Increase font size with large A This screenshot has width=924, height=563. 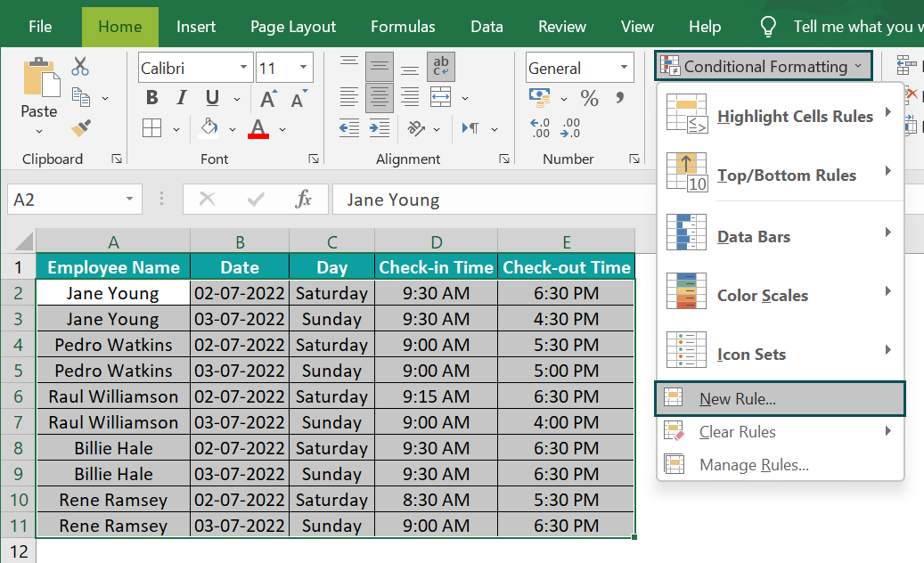pos(269,98)
